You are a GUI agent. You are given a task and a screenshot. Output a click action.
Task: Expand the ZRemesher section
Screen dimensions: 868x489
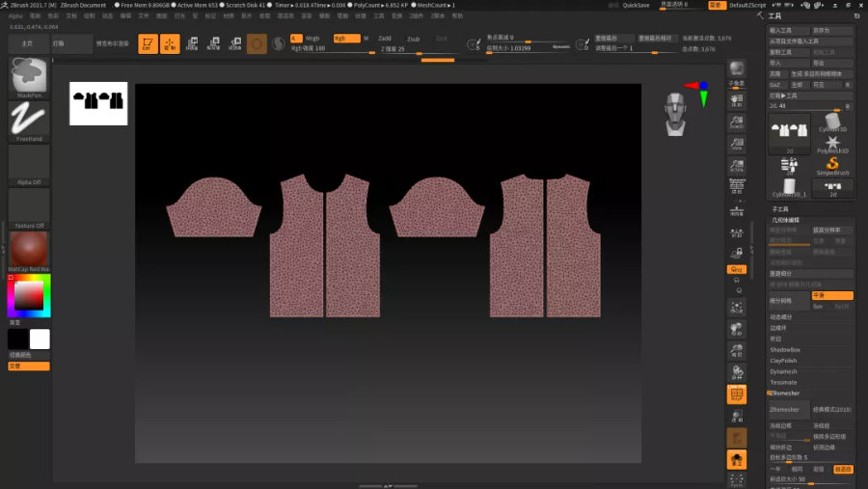pos(785,394)
